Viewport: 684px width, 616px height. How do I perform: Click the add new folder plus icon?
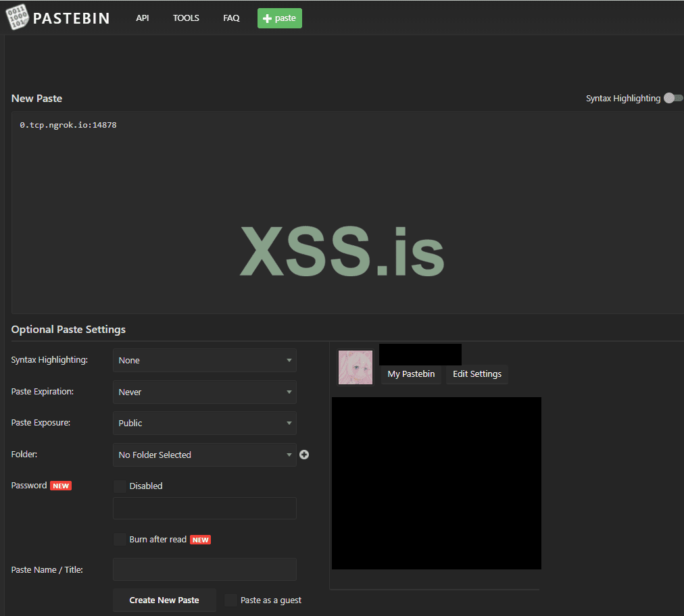click(x=304, y=455)
